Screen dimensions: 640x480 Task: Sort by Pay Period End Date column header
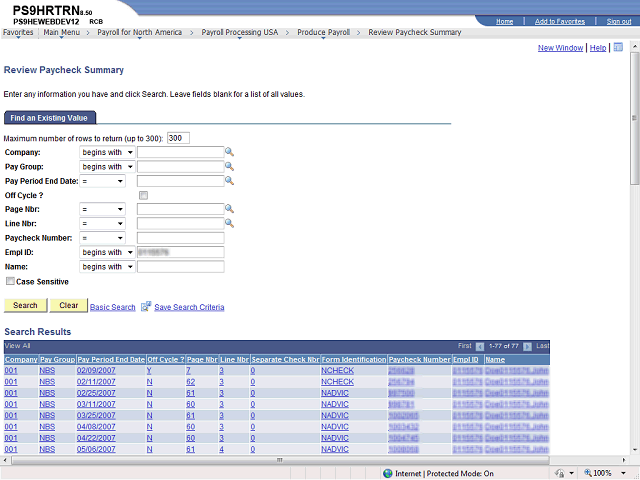(x=111, y=360)
